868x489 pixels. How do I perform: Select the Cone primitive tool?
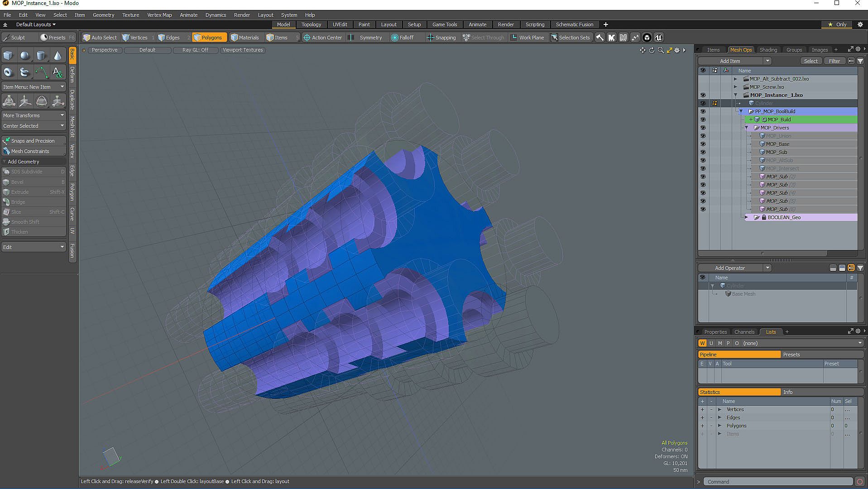(58, 56)
